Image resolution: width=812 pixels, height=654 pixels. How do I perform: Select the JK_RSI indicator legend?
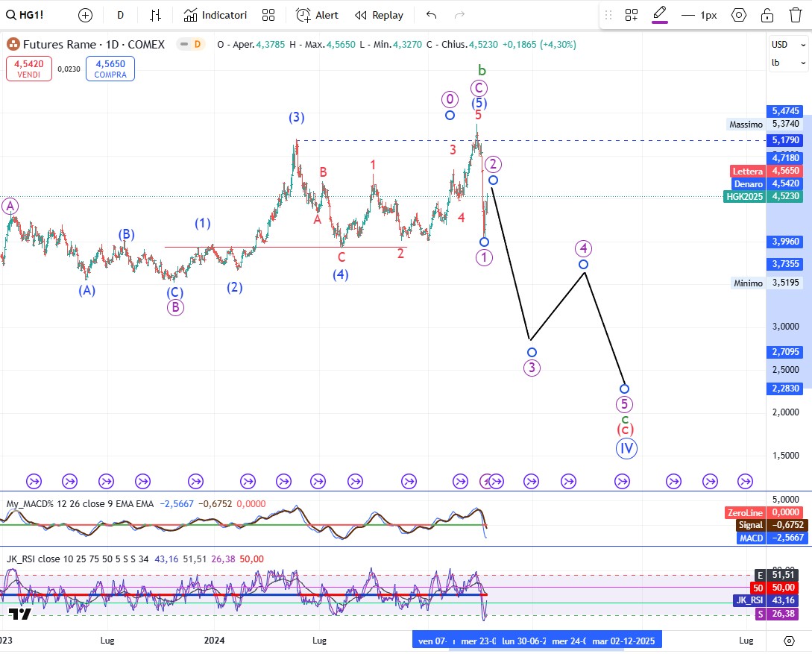tap(77, 559)
